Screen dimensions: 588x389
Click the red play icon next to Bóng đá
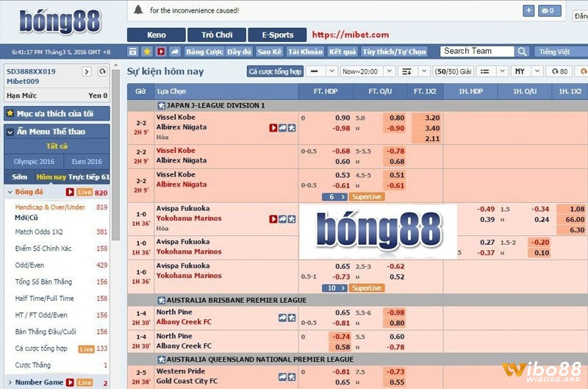click(x=70, y=192)
